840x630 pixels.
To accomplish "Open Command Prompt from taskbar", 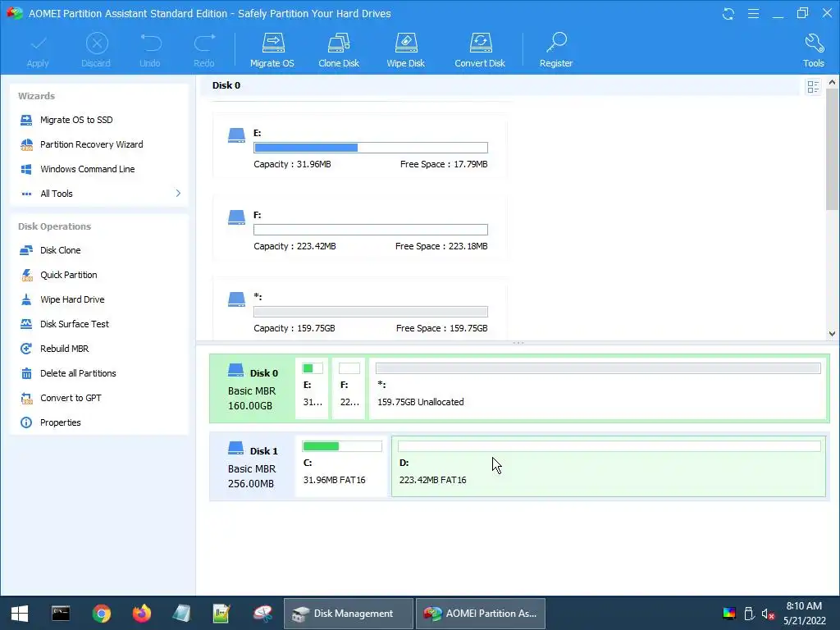I will (61, 614).
